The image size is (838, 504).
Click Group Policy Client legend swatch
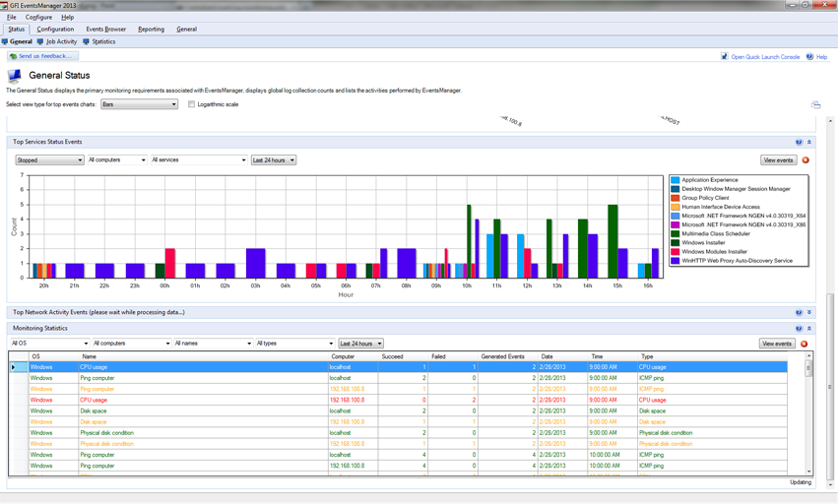(675, 198)
